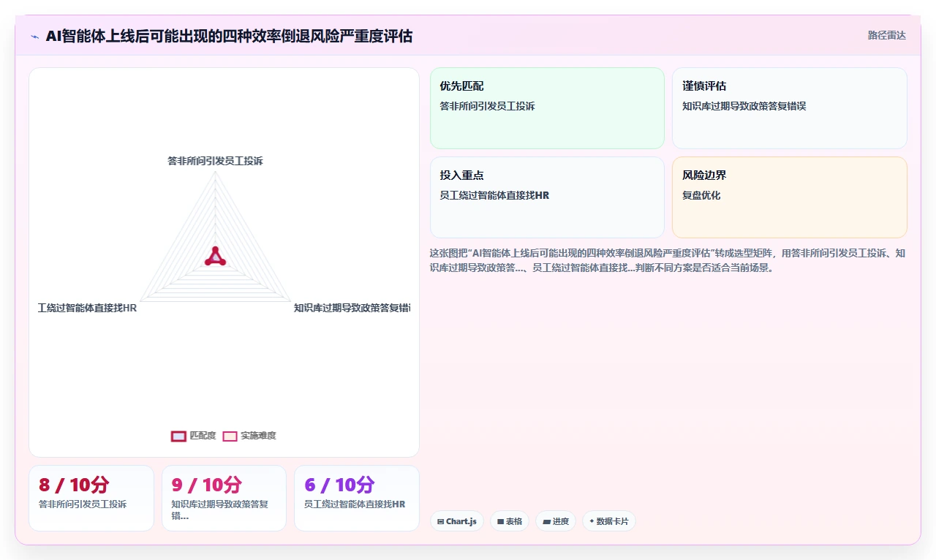Click 答非所问引发员工投诉 under 优先匹配
The image size is (936, 560).
coord(487,106)
